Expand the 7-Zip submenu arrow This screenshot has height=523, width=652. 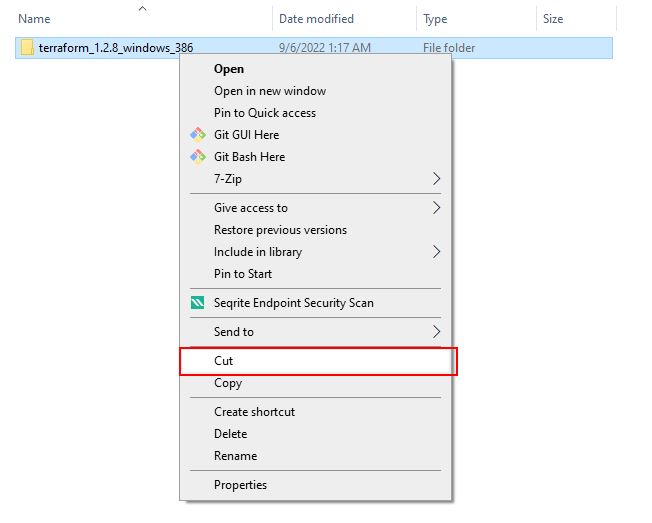coord(436,179)
